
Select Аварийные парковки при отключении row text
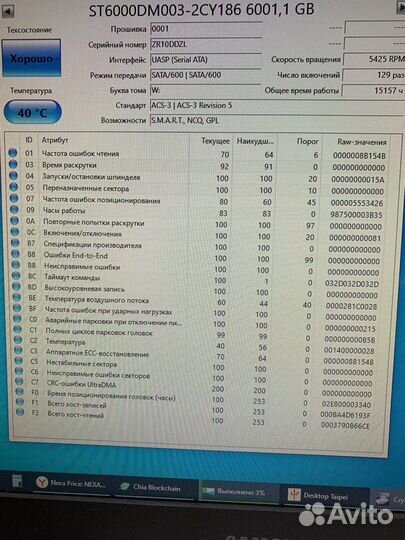(114, 322)
